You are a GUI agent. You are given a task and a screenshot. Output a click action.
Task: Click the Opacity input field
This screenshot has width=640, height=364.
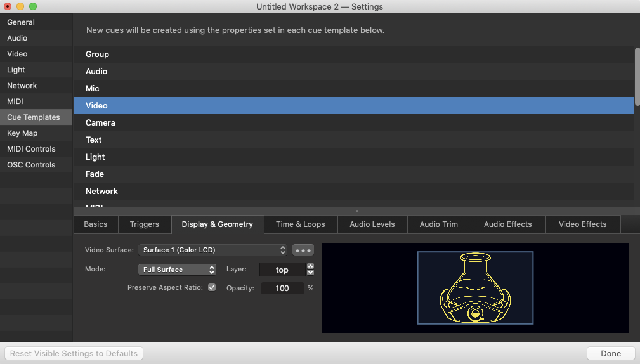pos(282,288)
